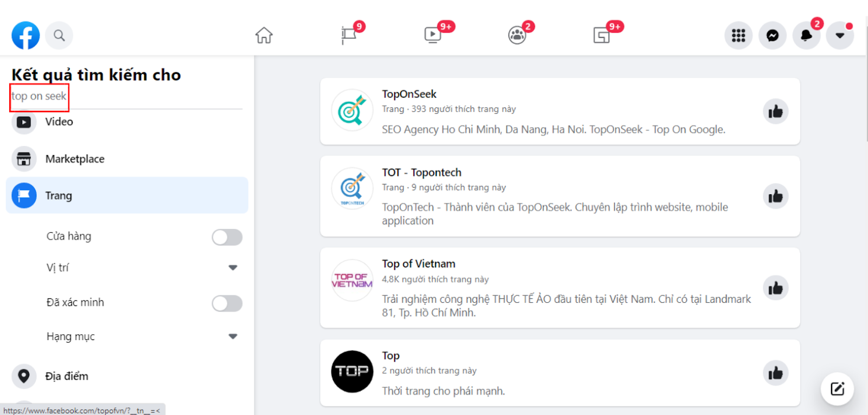Click the new message compose button

click(x=837, y=388)
